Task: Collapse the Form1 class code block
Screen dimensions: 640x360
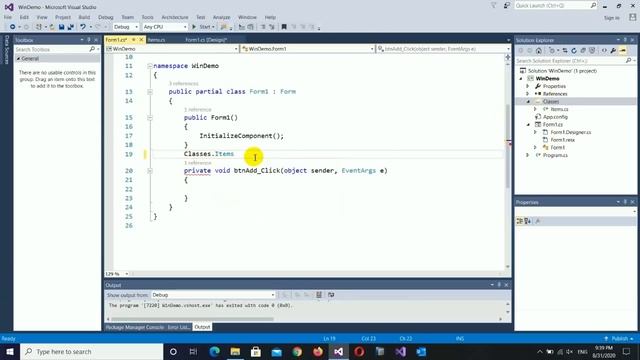Action: pos(150,92)
